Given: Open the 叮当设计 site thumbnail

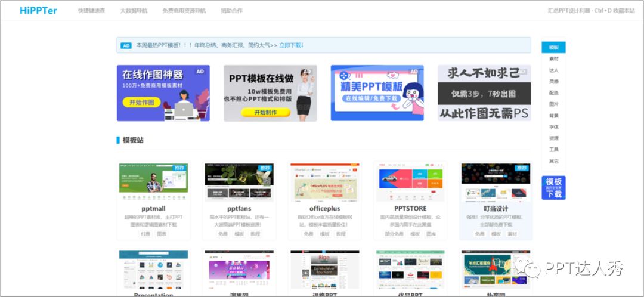Looking at the screenshot, I should [496, 182].
